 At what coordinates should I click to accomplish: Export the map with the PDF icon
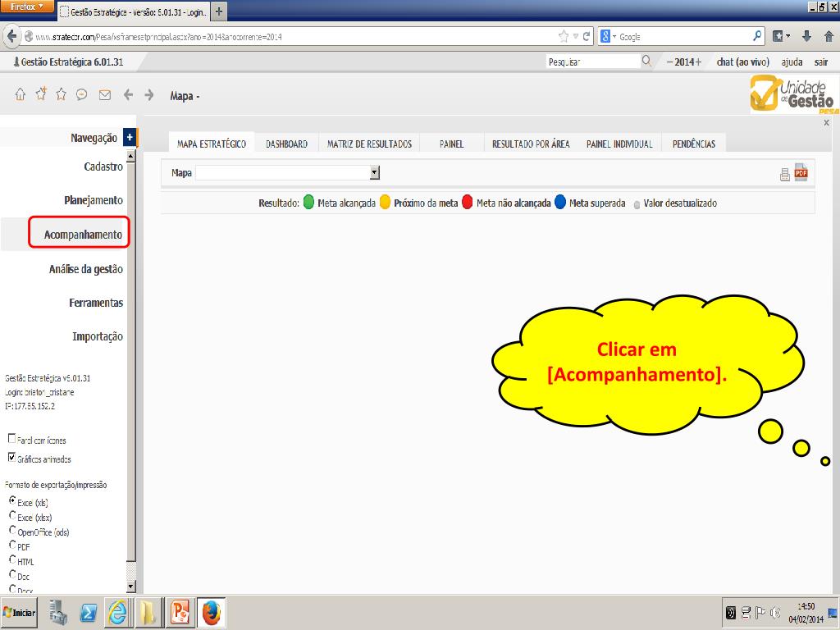click(x=801, y=172)
